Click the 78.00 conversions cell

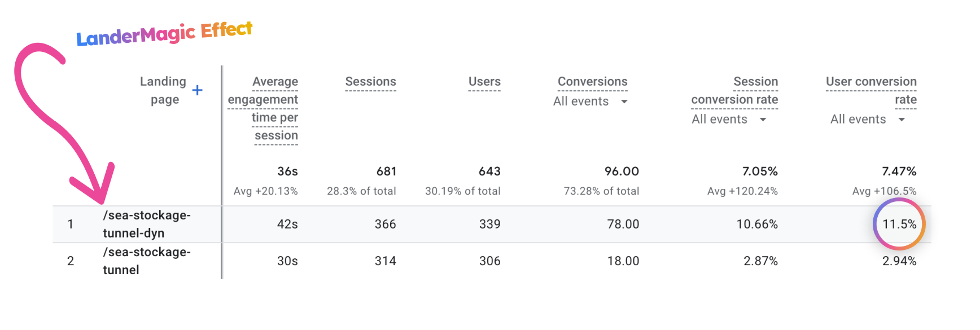coord(623,224)
